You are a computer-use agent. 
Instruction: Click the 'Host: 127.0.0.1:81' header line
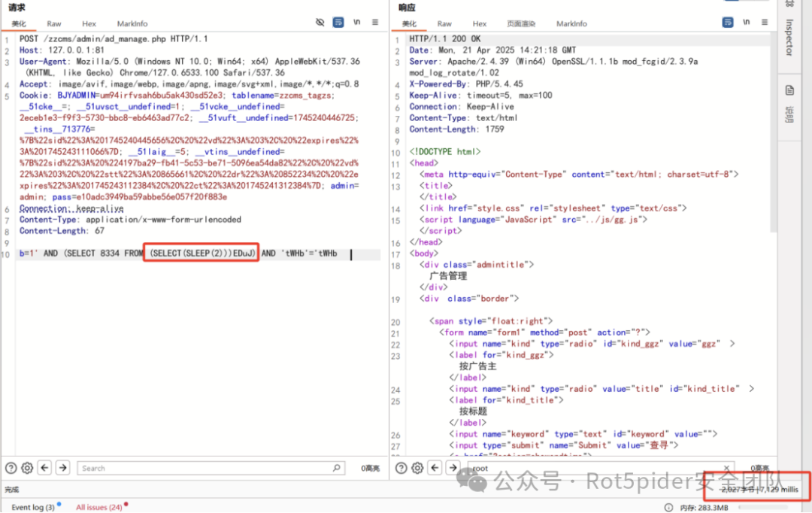(62, 50)
